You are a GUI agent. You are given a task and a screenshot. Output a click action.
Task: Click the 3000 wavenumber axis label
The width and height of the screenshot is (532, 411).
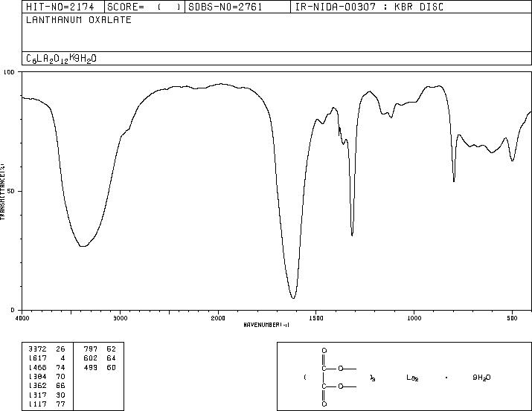click(121, 318)
